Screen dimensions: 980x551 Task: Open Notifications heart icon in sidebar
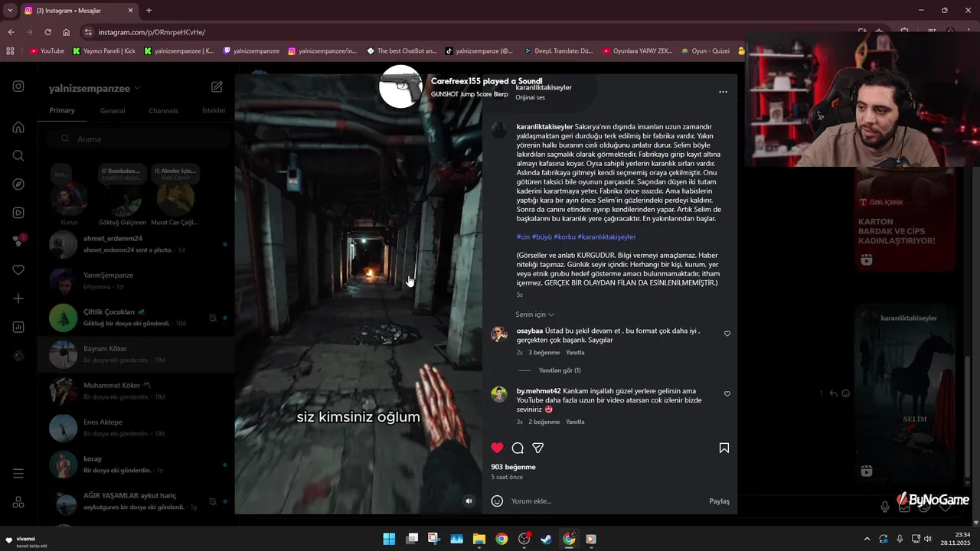(x=18, y=269)
